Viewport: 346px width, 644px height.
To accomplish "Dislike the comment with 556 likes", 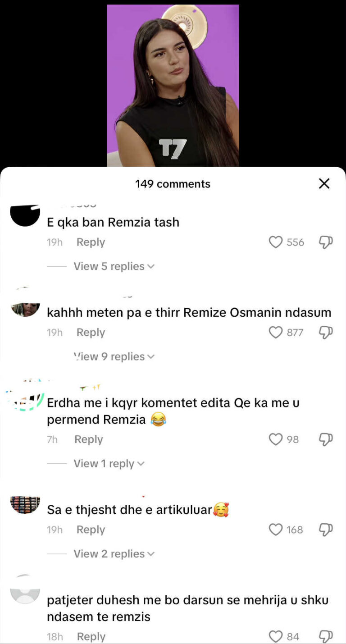I will tap(326, 242).
